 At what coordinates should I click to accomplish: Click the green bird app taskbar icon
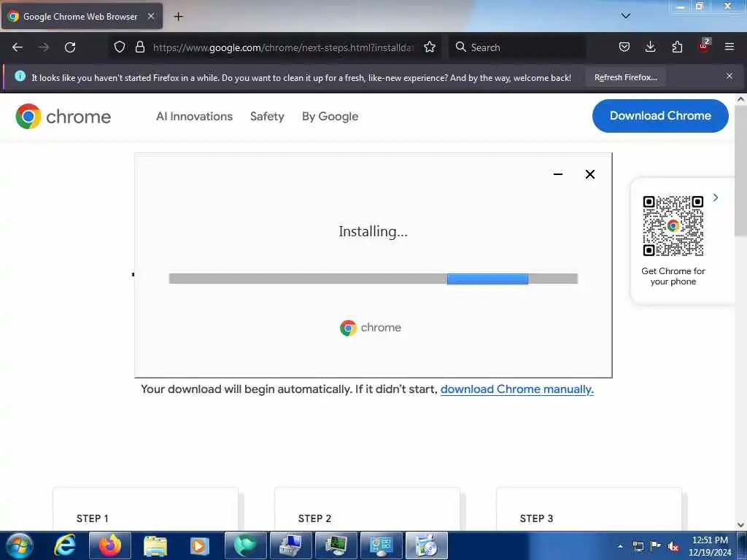click(245, 545)
